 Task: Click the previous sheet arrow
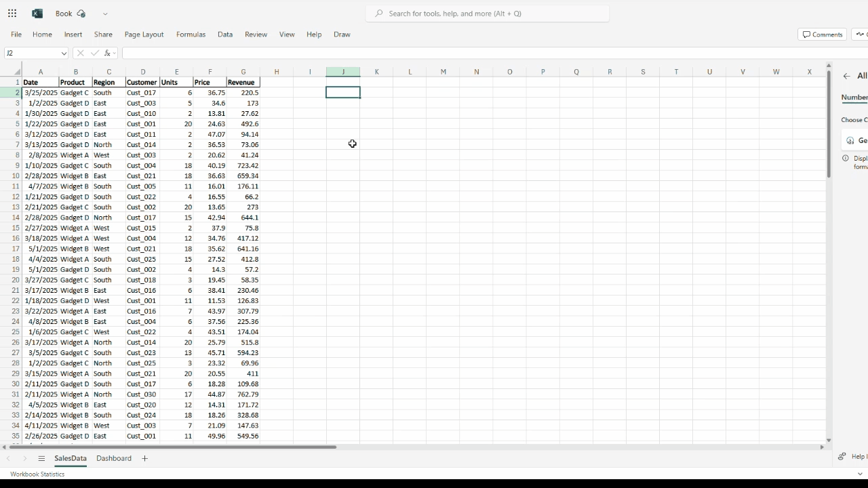[8, 459]
